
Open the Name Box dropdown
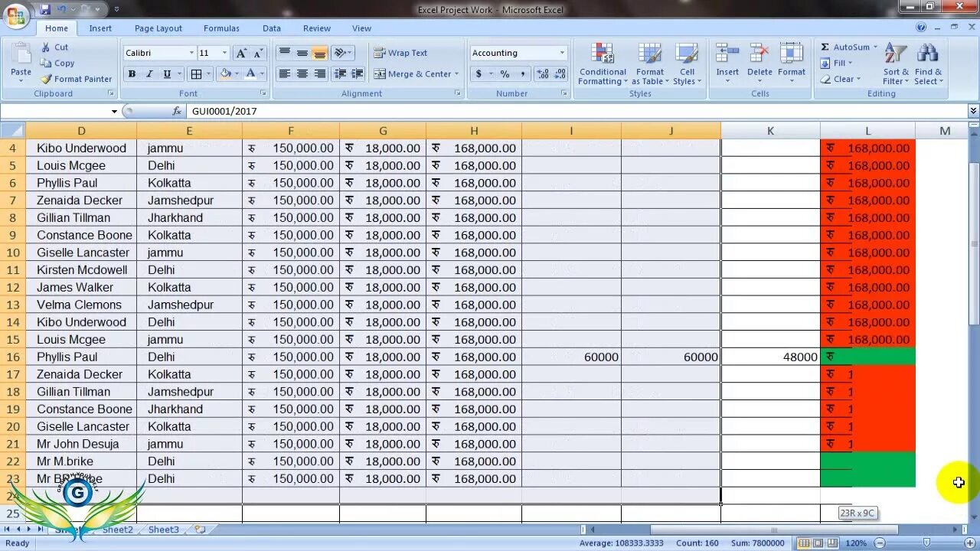(x=114, y=111)
